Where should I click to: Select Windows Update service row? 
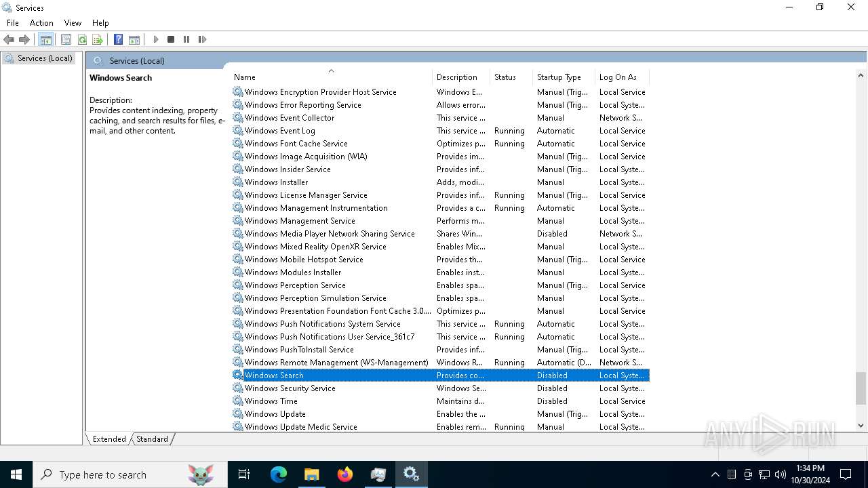pyautogui.click(x=440, y=414)
